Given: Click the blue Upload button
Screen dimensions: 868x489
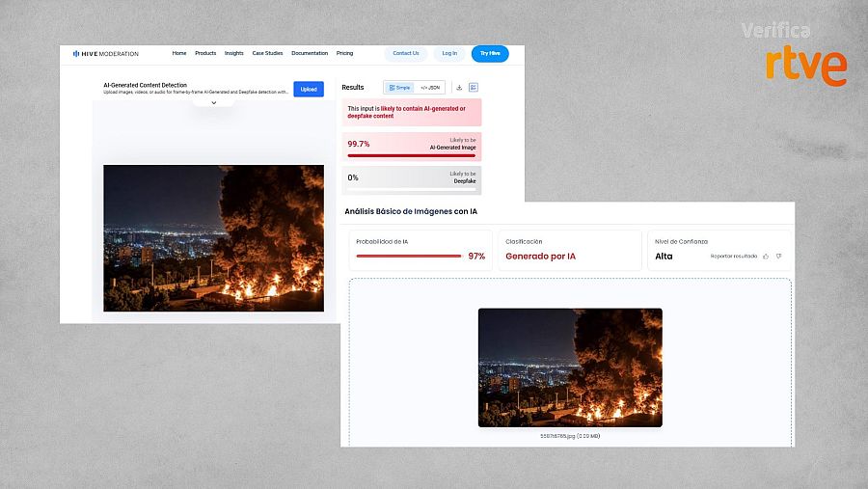Looking at the screenshot, I should pos(309,89).
